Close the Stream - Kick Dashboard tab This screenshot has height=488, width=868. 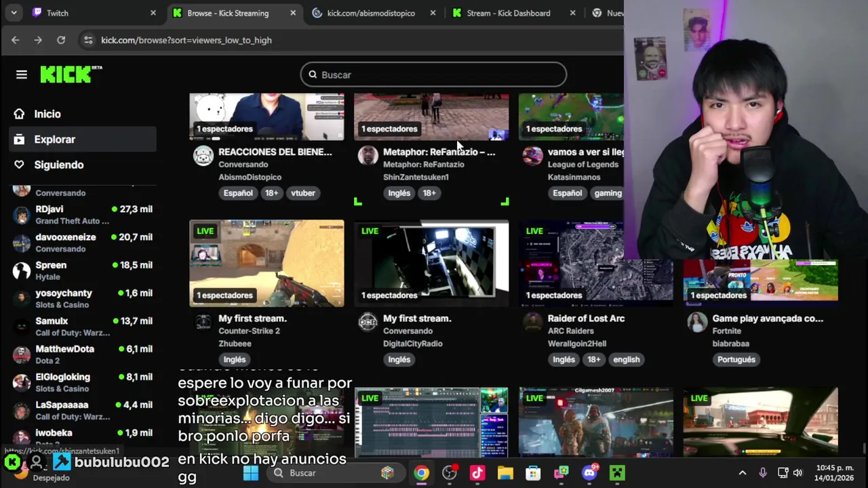point(572,13)
